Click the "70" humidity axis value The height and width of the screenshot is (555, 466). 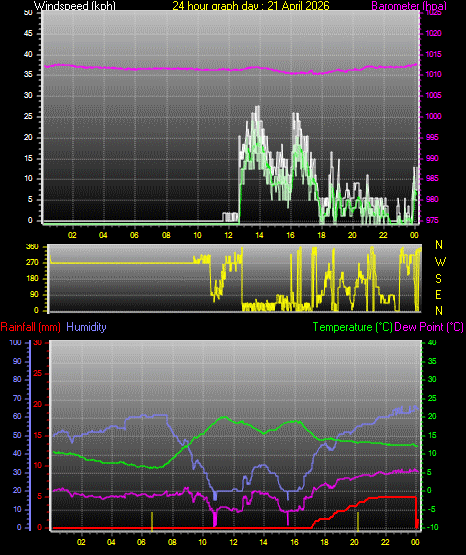point(17,399)
